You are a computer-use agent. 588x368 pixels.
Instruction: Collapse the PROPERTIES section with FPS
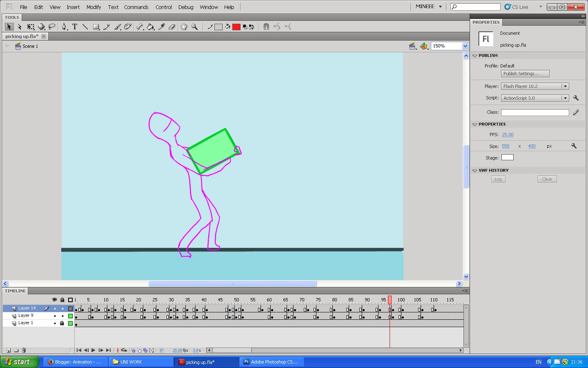click(x=475, y=124)
